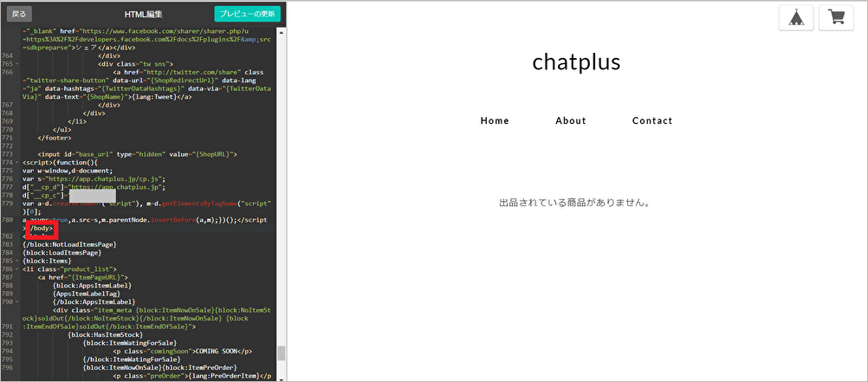
Task: Collapse code fold at line 774
Action: click(17, 162)
